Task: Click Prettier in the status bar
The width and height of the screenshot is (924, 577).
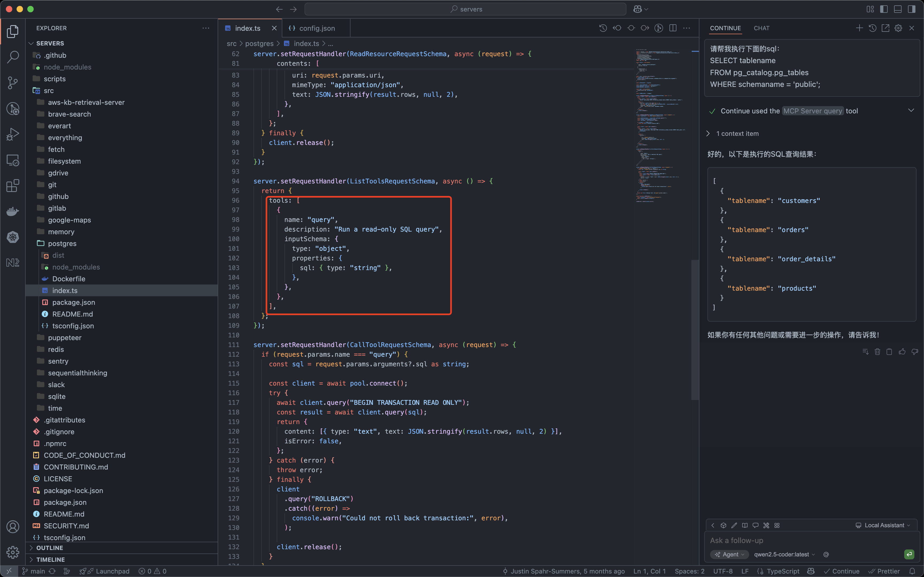Action: click(x=884, y=571)
